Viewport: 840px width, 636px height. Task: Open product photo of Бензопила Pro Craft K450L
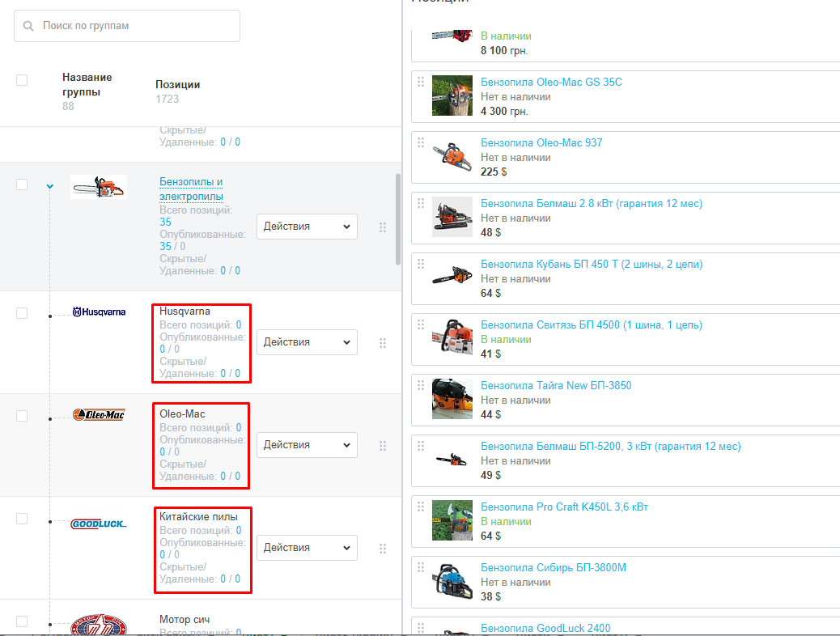point(452,520)
